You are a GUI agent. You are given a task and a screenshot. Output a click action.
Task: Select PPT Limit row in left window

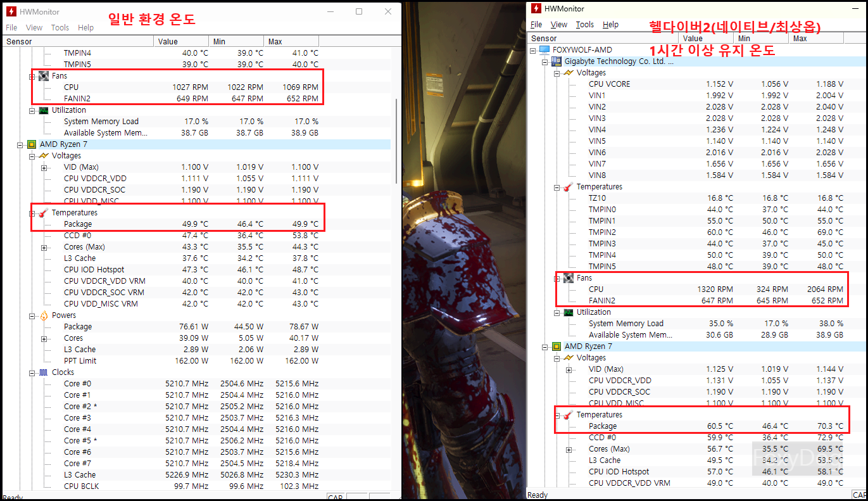point(196,361)
